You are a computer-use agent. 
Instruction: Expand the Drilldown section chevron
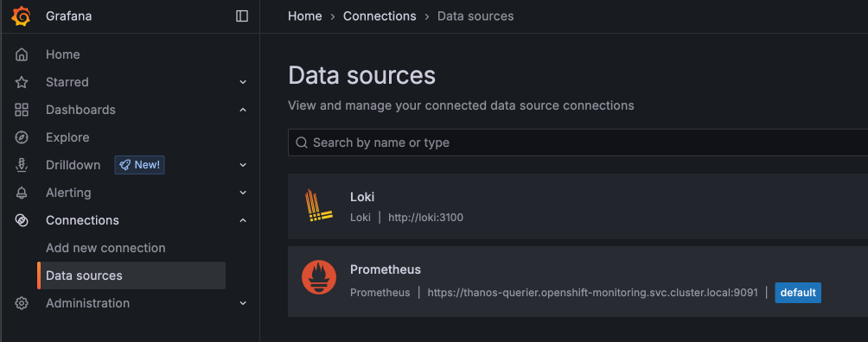[x=242, y=165]
